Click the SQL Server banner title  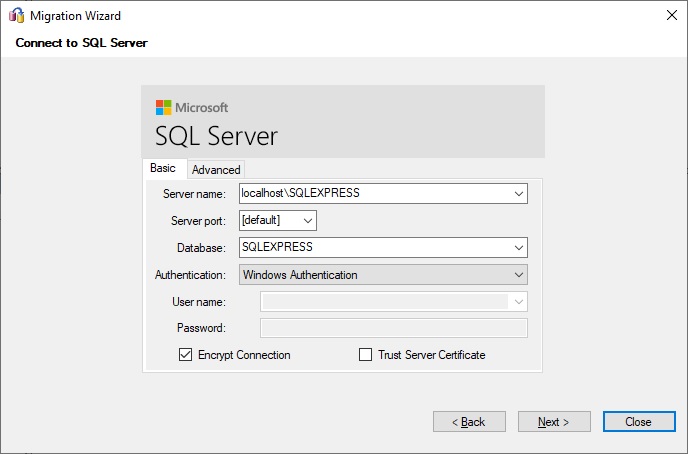[216, 136]
